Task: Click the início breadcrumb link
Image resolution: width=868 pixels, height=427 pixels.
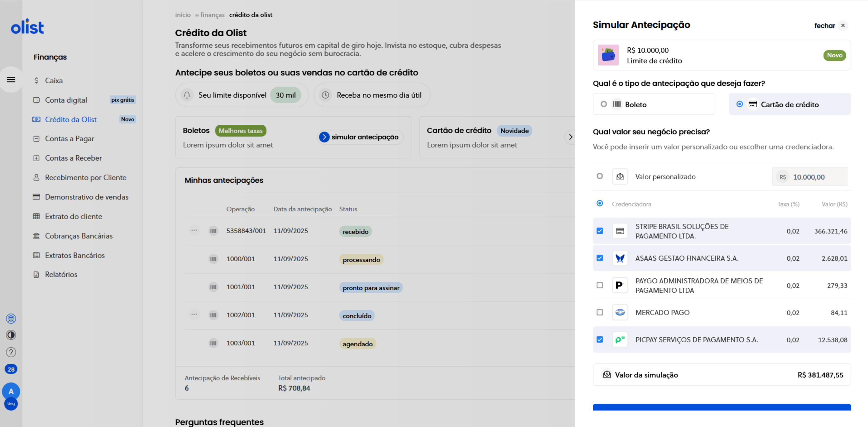Action: click(183, 15)
